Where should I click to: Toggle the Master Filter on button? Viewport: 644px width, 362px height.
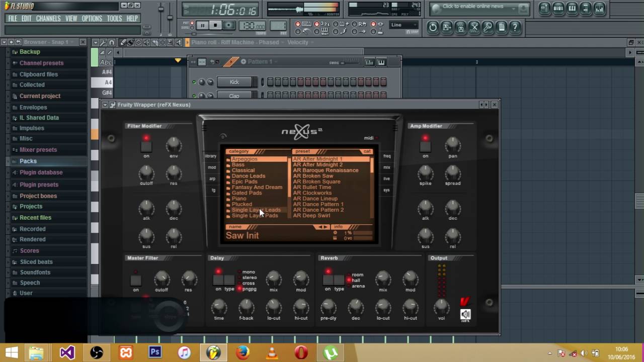pos(135,280)
